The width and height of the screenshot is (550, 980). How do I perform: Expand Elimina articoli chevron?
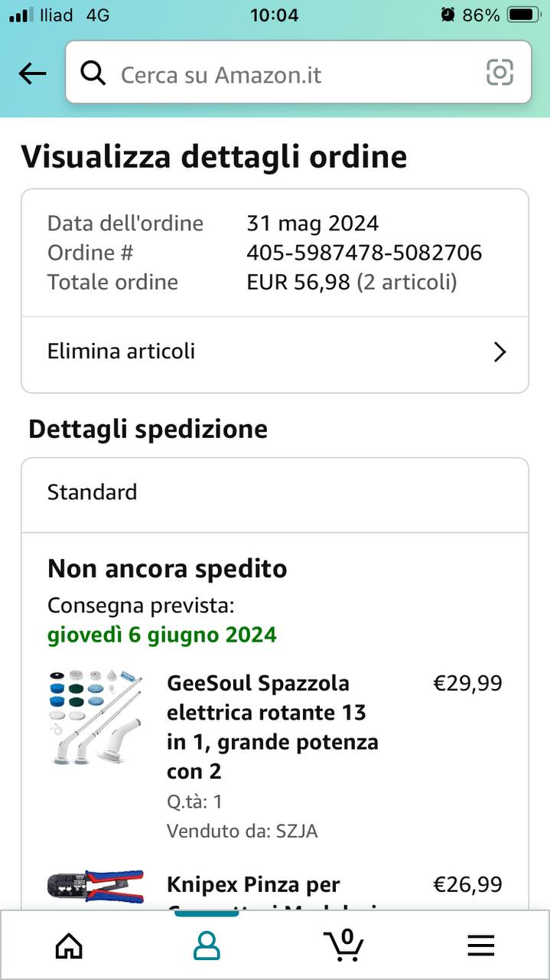(x=500, y=351)
